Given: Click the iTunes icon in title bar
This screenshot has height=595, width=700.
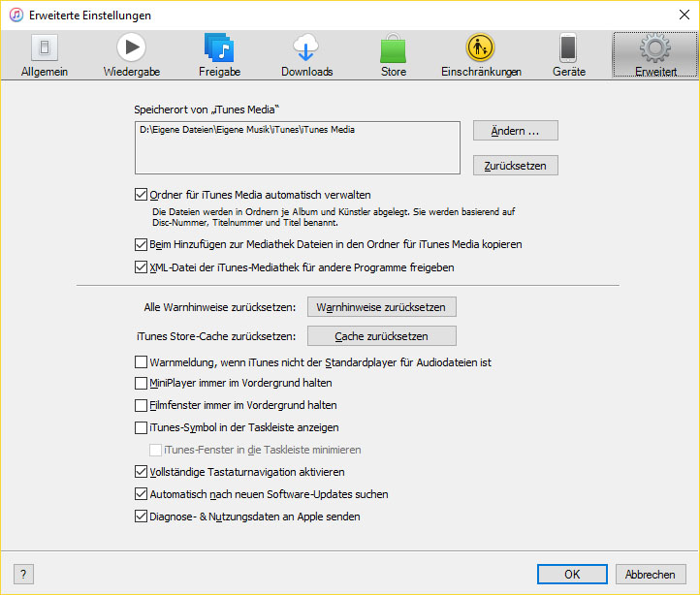Looking at the screenshot, I should click(16, 15).
